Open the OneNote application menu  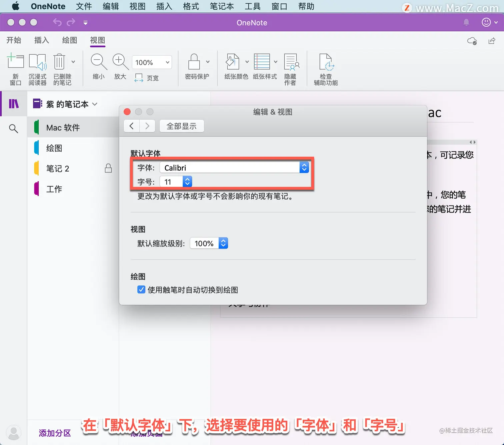coord(48,6)
